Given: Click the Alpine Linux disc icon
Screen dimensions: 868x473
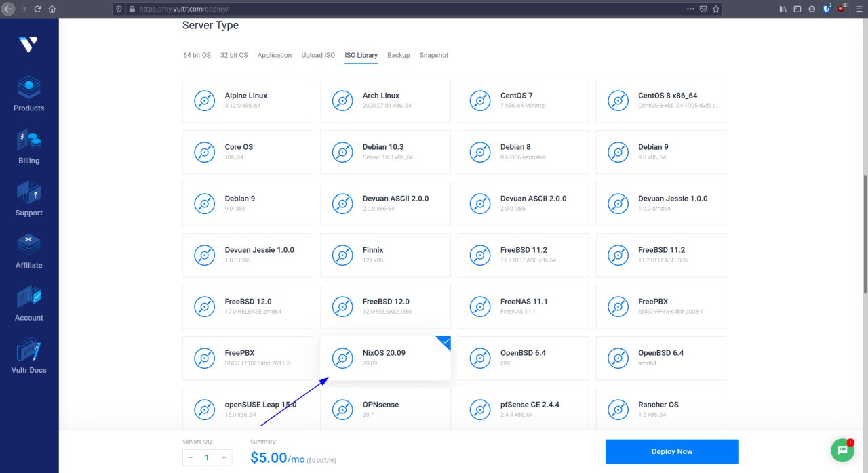Looking at the screenshot, I should click(204, 100).
